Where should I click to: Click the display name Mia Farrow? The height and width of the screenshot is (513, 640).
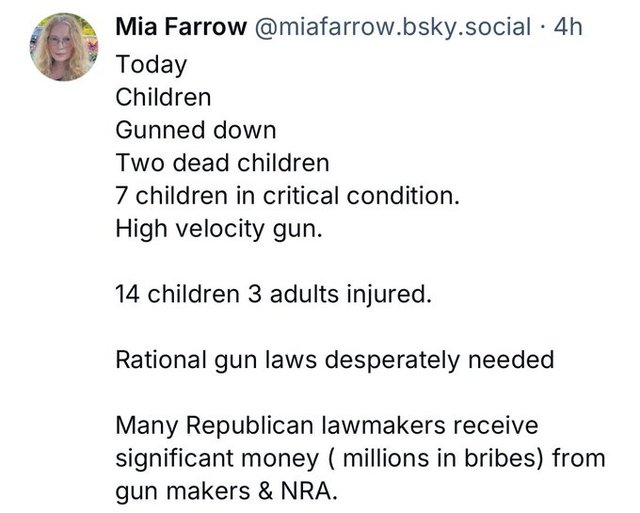pos(181,27)
